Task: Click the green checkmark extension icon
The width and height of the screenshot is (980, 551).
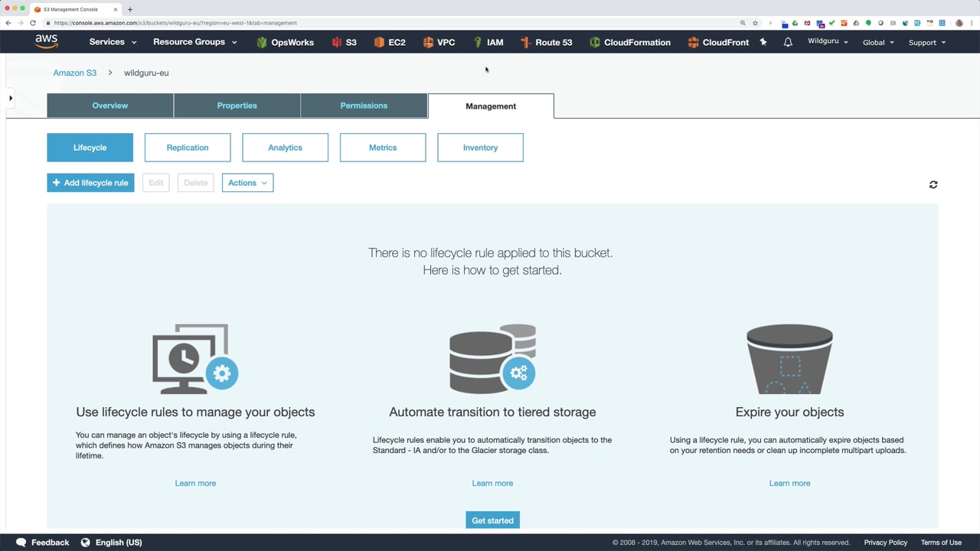Action: (x=831, y=23)
